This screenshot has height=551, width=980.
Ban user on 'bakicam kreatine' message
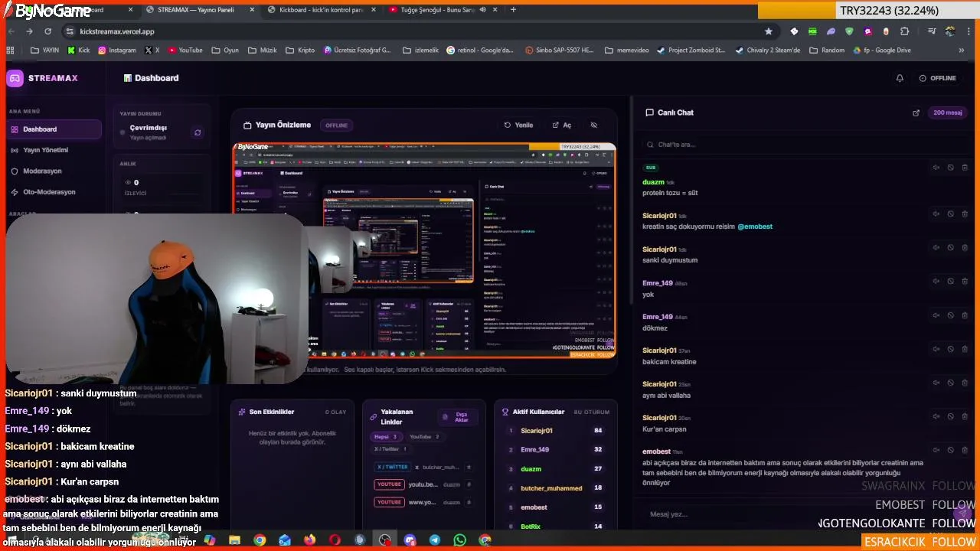pos(950,348)
